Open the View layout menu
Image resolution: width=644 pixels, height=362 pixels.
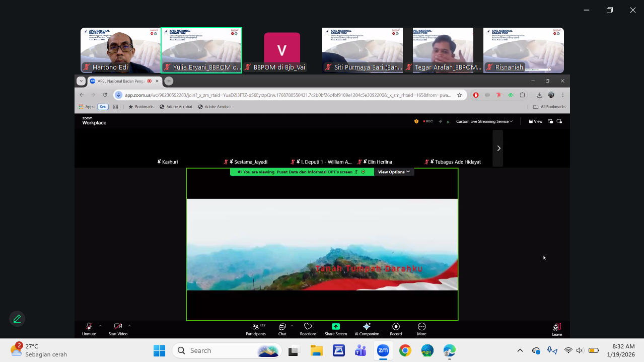tap(535, 121)
